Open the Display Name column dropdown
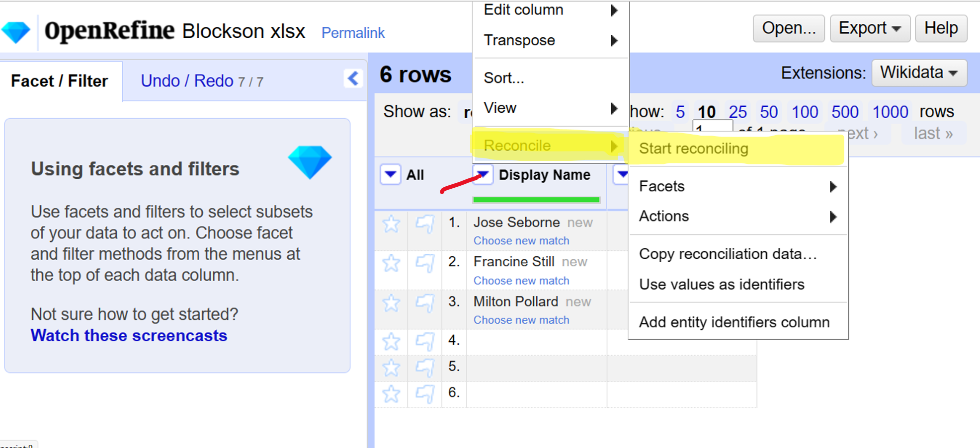This screenshot has width=980, height=448. [482, 174]
